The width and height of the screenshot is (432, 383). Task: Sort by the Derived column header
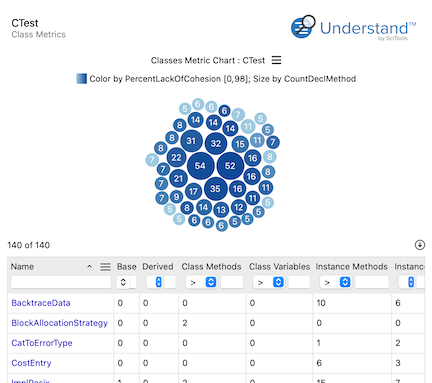158,267
